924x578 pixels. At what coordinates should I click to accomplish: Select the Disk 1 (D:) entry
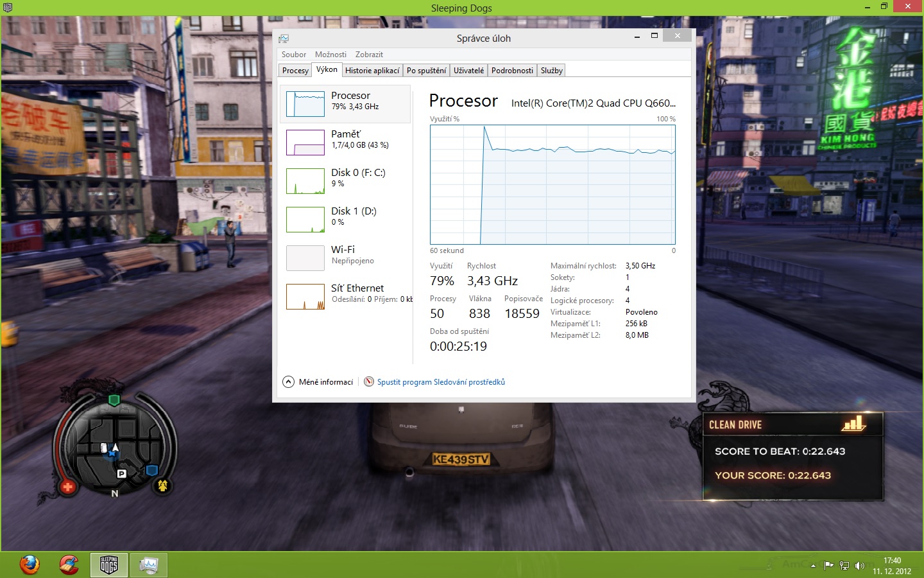(345, 220)
